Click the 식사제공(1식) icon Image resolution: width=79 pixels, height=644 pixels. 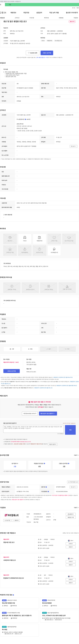click(54, 250)
